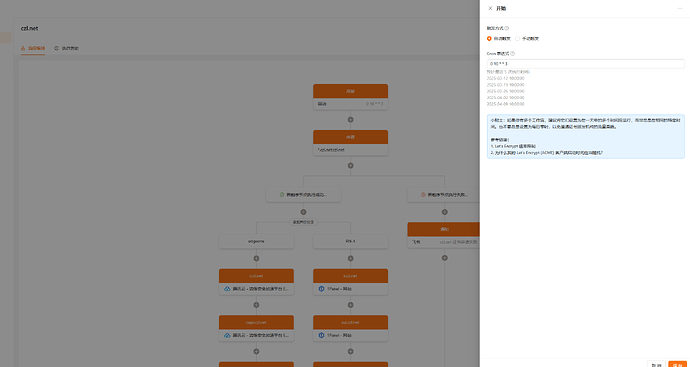Open the Let's Encrypt 速率限制 reference link

(514, 146)
